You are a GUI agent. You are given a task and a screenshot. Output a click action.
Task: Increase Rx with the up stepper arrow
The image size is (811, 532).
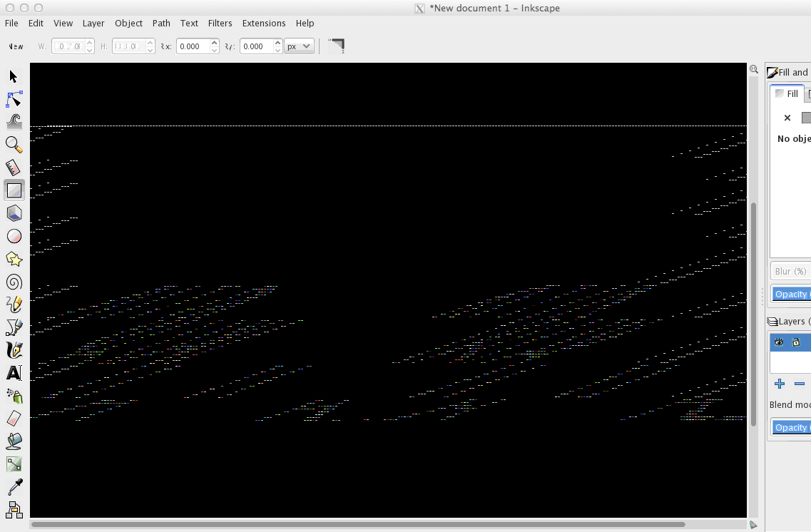(213, 41)
